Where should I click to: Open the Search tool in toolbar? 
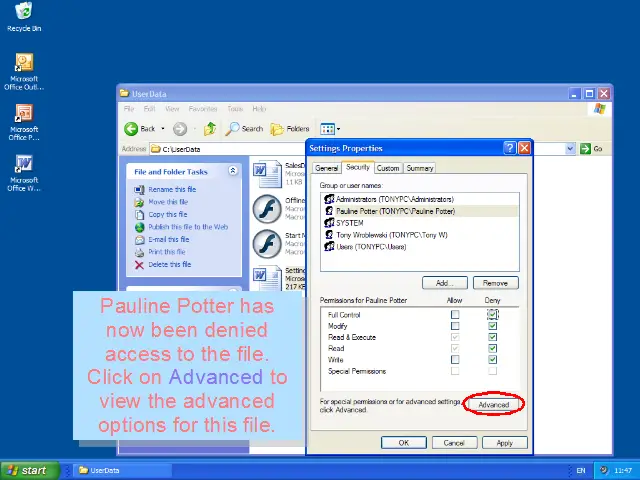coord(245,129)
